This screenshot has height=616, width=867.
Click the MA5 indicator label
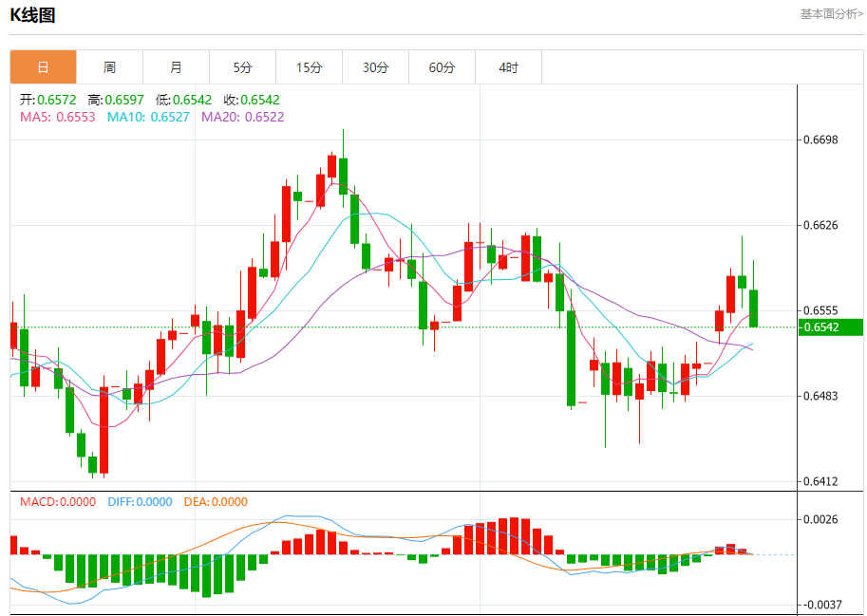point(58,117)
